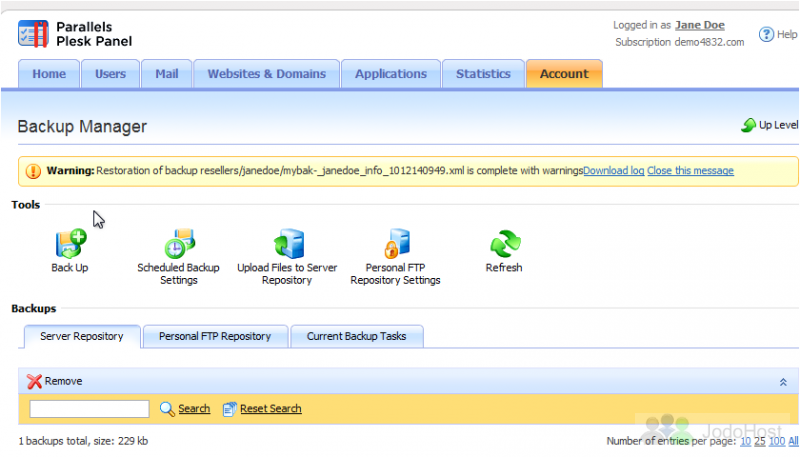Open Scheduled Backup Settings icon
Image resolution: width=800 pixels, height=457 pixels.
178,243
